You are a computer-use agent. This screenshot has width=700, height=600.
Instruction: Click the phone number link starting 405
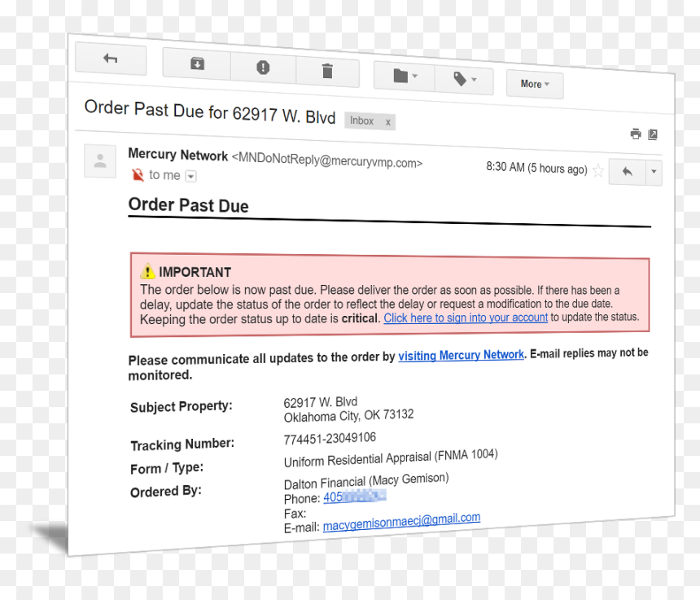coord(354,497)
